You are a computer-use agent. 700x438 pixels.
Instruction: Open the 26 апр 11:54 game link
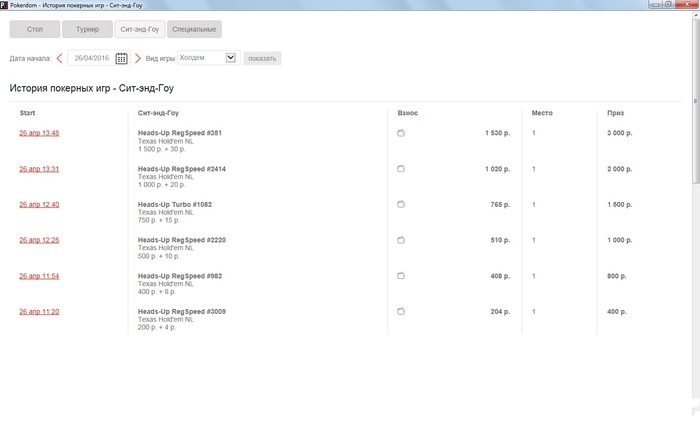39,276
